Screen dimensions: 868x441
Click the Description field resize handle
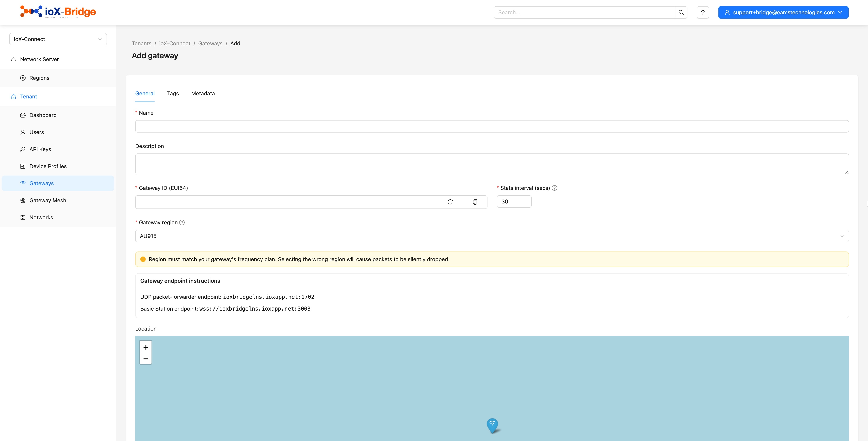point(846,172)
